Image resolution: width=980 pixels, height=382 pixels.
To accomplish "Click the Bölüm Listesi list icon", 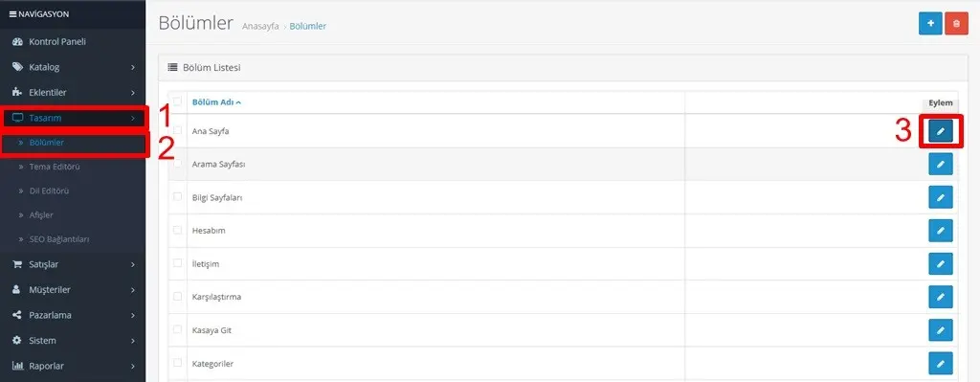I will [172, 68].
